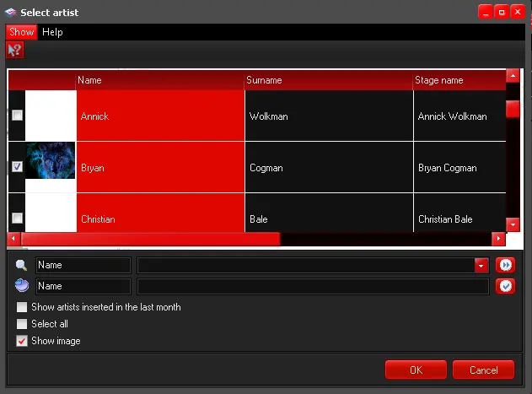Click the blue filter globe icon
This screenshot has height=394, width=532.
[22, 286]
